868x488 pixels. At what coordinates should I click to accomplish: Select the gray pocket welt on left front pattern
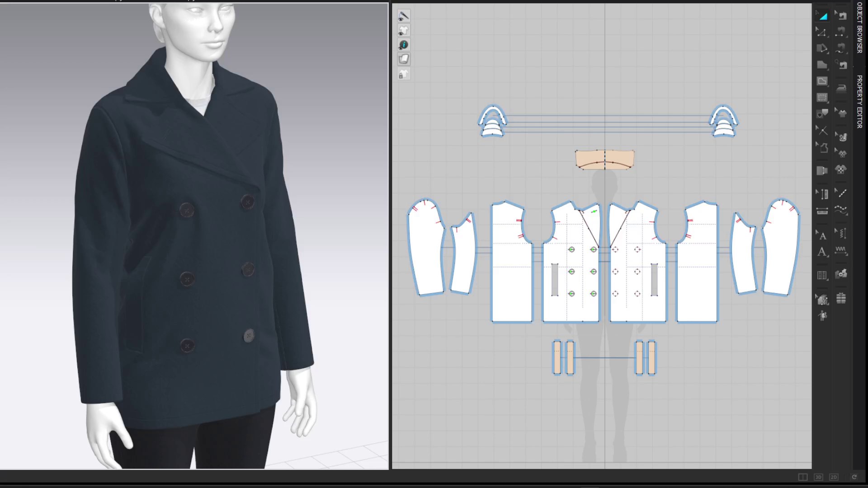(x=555, y=280)
